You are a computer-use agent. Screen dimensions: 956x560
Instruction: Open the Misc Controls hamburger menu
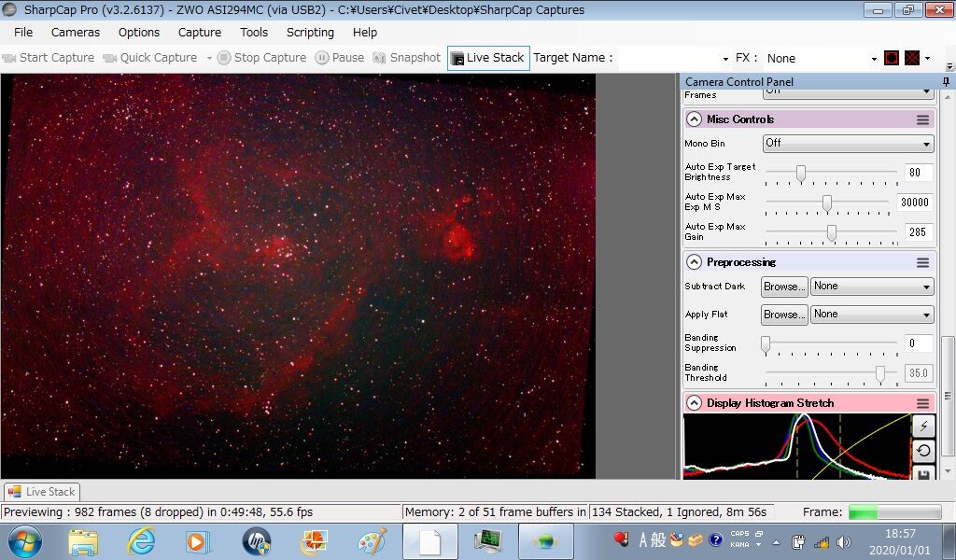pos(922,120)
